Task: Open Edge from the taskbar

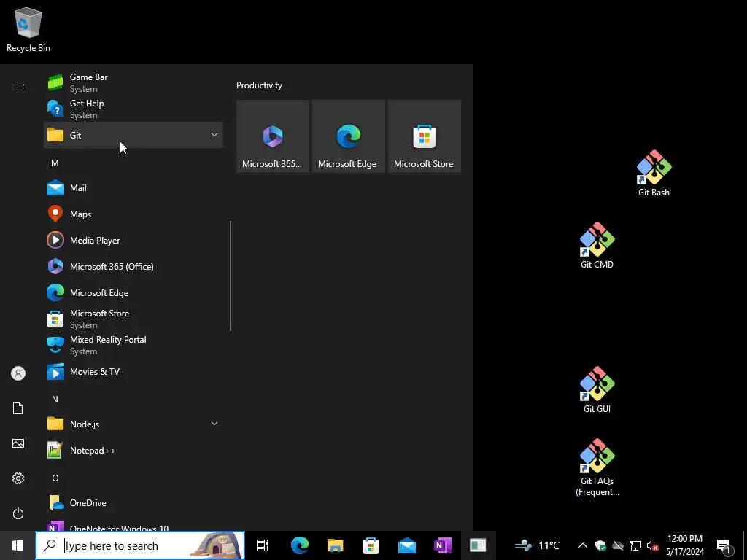Action: pyautogui.click(x=300, y=545)
